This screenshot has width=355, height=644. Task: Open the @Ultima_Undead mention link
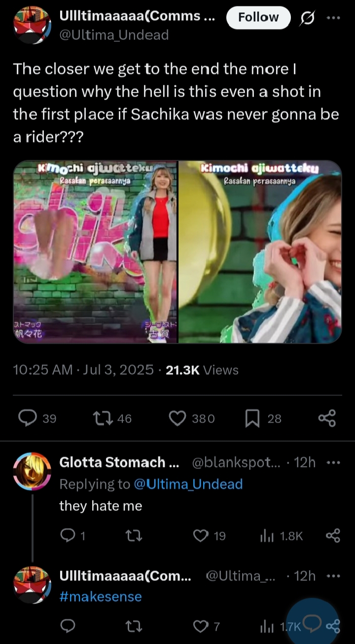click(x=188, y=484)
